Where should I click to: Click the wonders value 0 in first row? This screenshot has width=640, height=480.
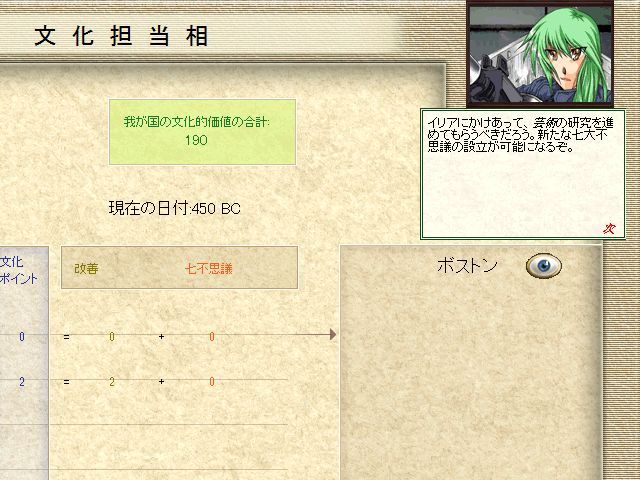[212, 336]
